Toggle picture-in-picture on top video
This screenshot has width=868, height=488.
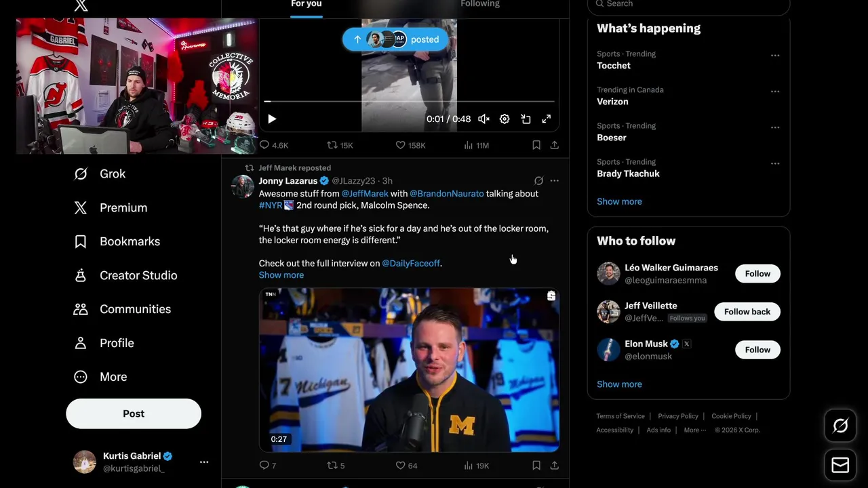[526, 119]
